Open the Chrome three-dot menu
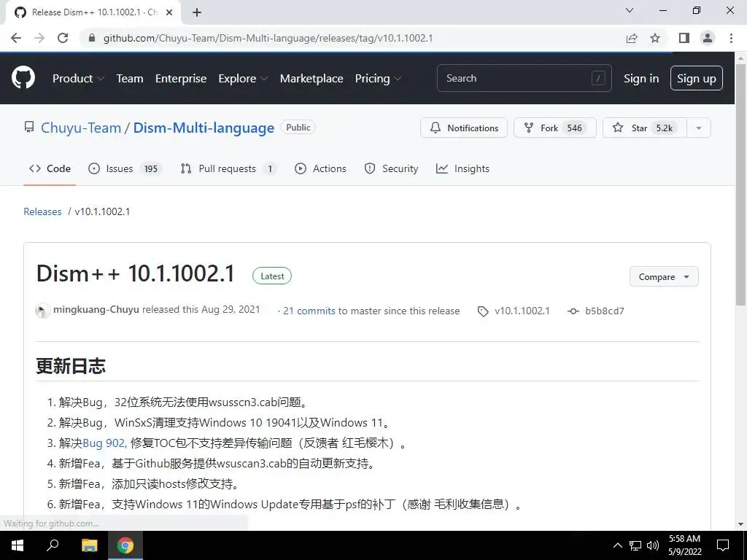 (731, 38)
